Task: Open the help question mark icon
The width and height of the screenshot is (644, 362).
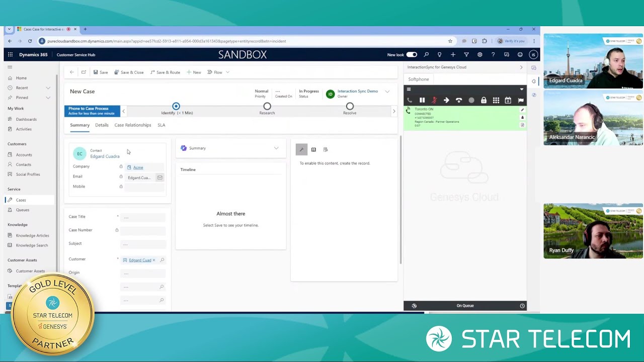Action: click(493, 54)
